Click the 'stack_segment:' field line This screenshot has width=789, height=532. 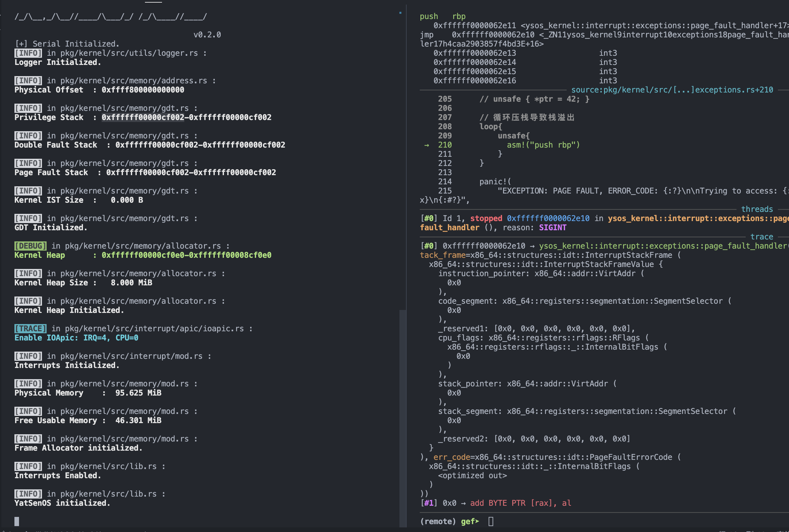(587, 411)
